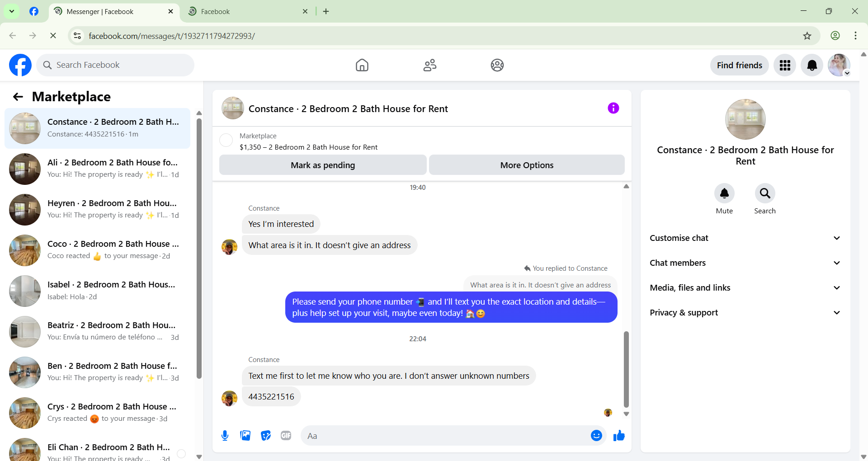Screen dimensions: 868x461
Task: Send a thumbs-up like
Action: point(619,435)
